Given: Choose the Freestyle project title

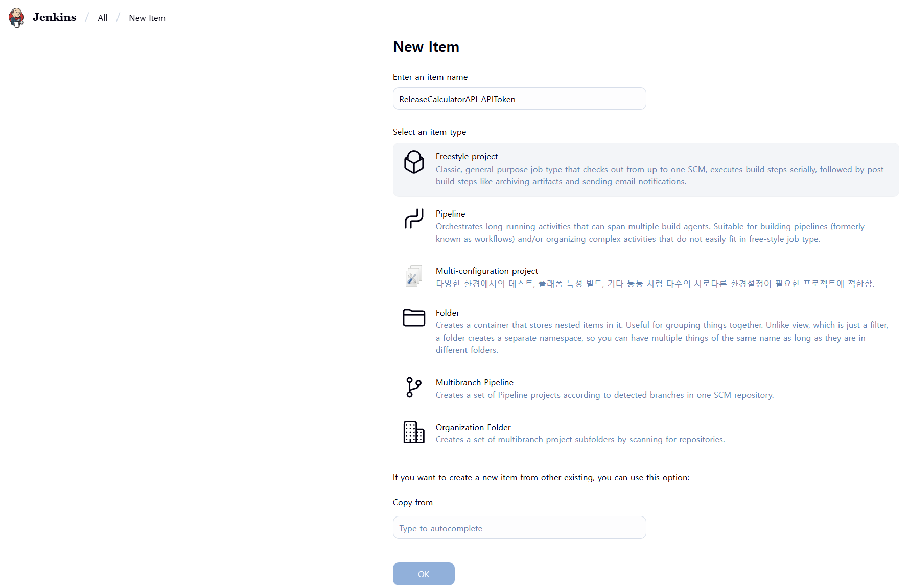Looking at the screenshot, I should (467, 156).
